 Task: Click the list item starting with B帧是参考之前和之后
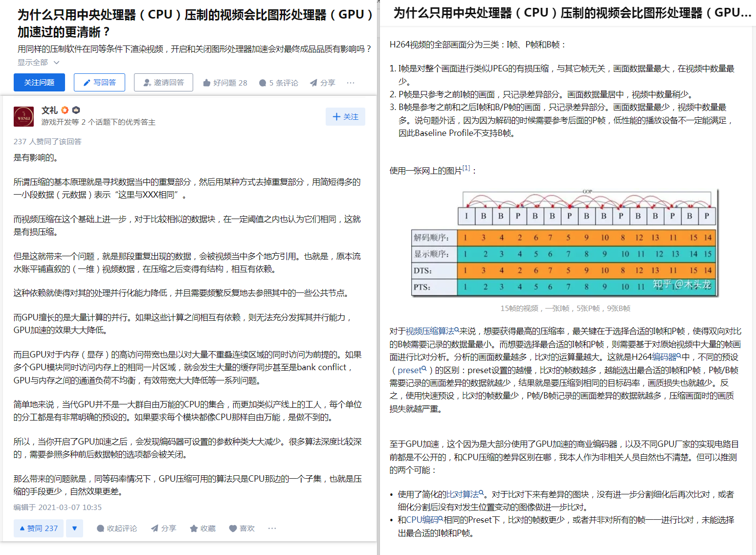(566, 120)
